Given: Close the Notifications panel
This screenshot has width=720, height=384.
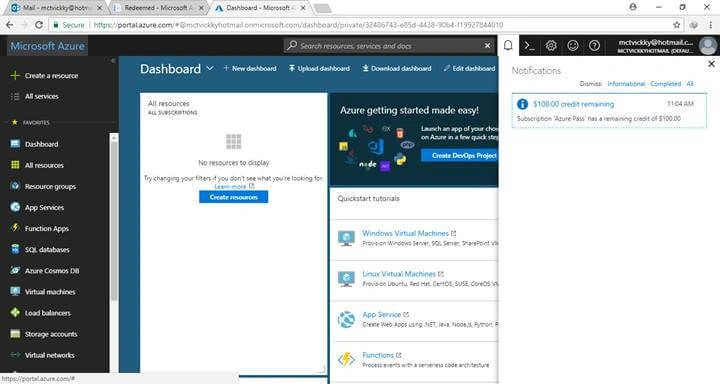Looking at the screenshot, I should pos(711,64).
